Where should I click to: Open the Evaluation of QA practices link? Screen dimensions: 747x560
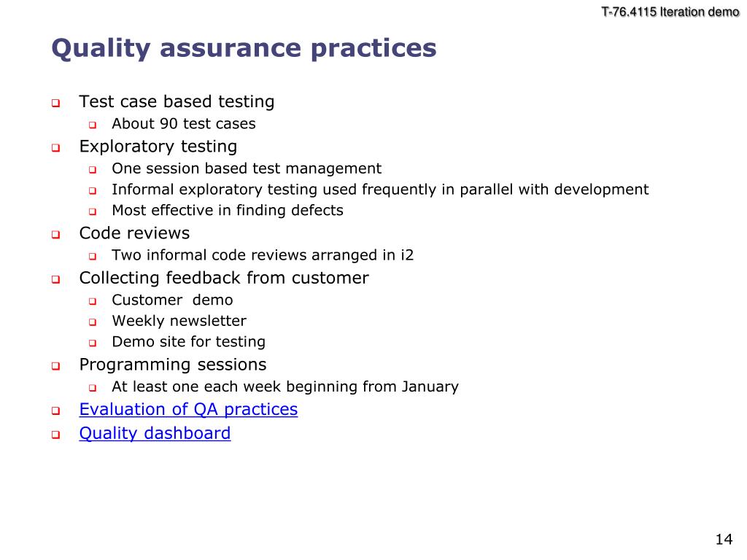point(188,410)
